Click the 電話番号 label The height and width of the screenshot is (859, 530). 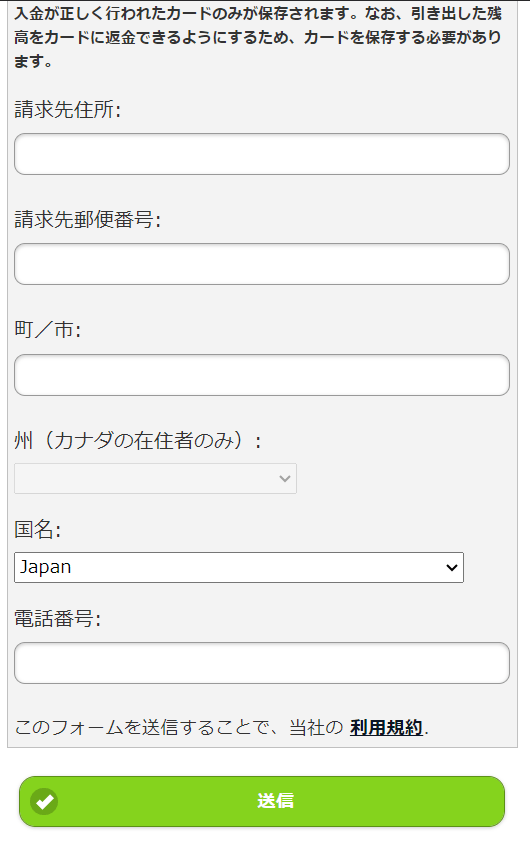(58, 619)
